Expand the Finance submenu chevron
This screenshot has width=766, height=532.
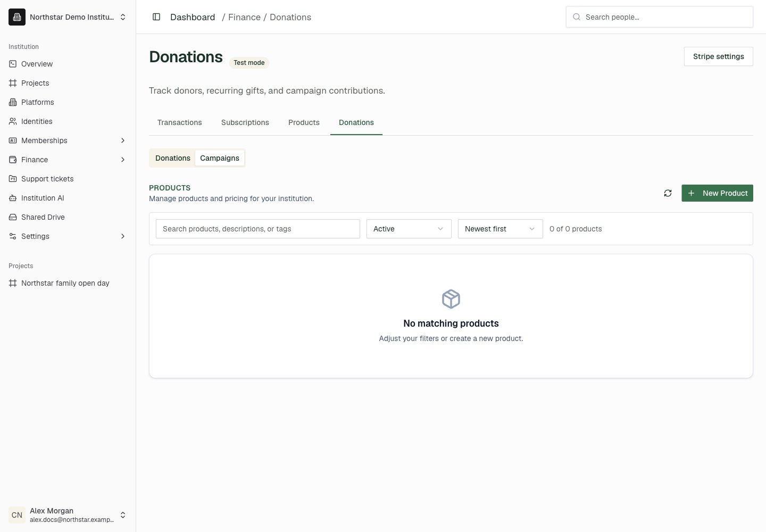[123, 160]
